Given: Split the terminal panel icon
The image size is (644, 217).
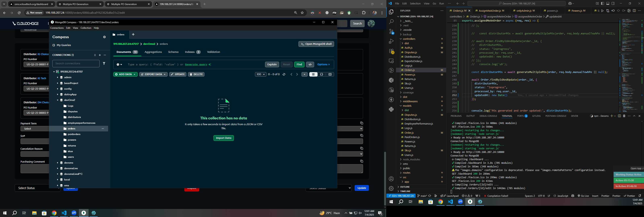Looking at the screenshot, I should [619, 116].
